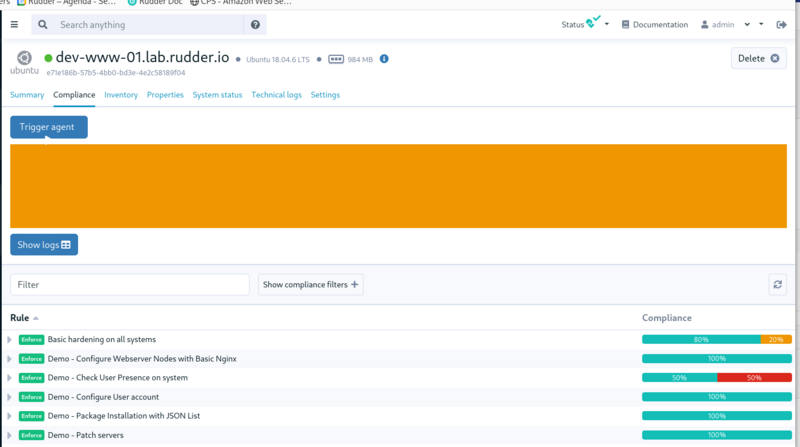Open the Status dropdown arrow
The width and height of the screenshot is (800, 447).
607,24
